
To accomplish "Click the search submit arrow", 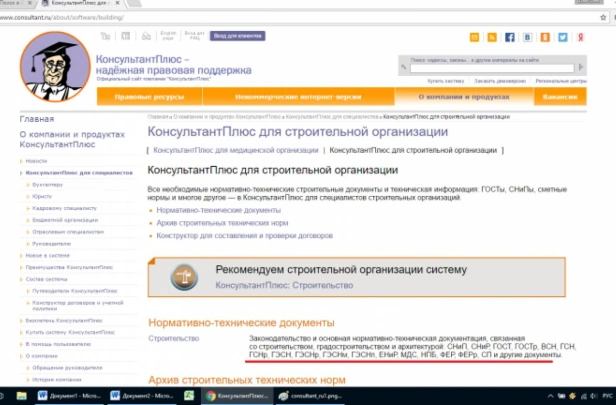I will pyautogui.click(x=581, y=68).
